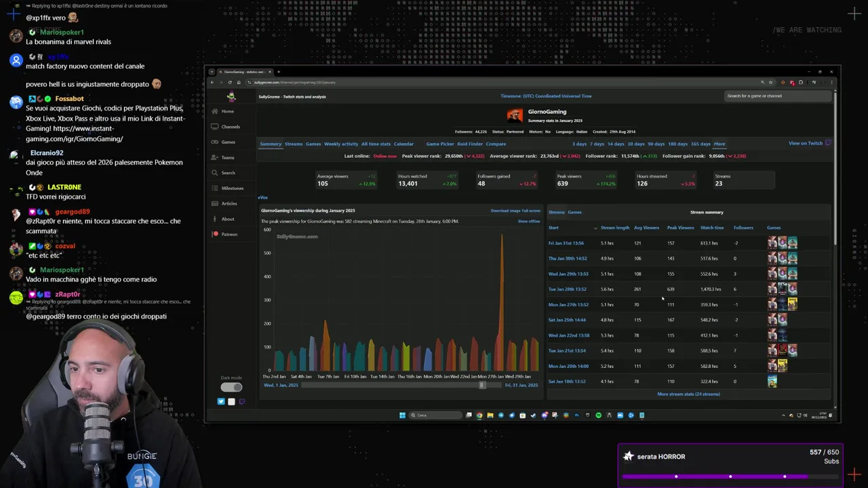Open the browser extensions puzzle icon
This screenshot has width=868, height=488.
click(801, 82)
